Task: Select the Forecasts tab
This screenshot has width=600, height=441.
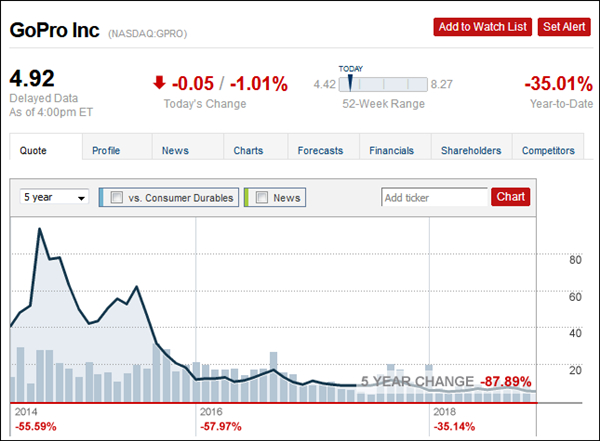Action: coord(320,151)
